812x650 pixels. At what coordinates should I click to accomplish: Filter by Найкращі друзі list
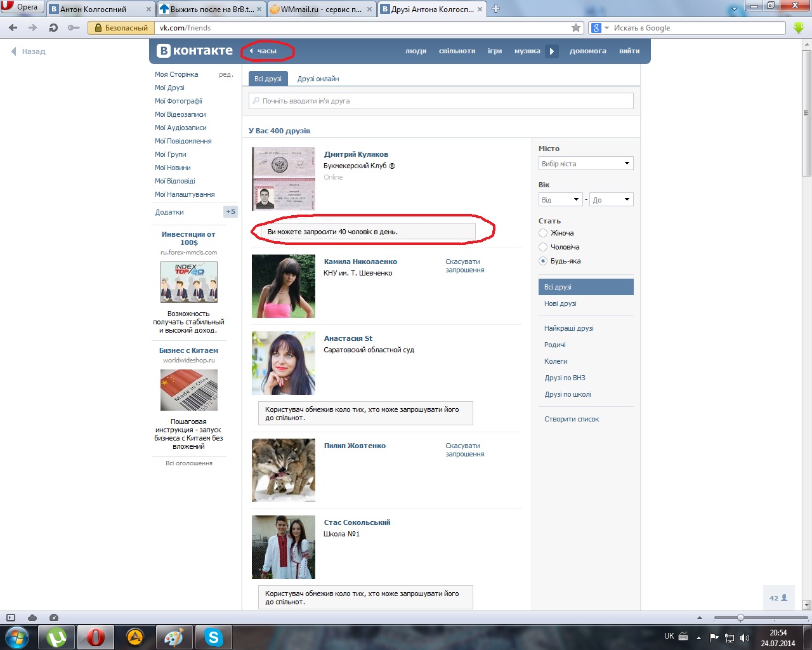[x=569, y=328]
